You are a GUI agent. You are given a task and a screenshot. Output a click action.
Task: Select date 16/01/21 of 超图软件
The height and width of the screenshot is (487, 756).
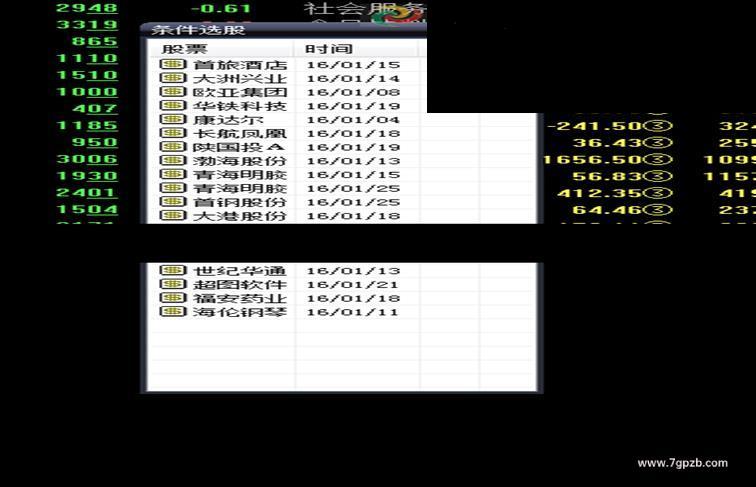353,284
